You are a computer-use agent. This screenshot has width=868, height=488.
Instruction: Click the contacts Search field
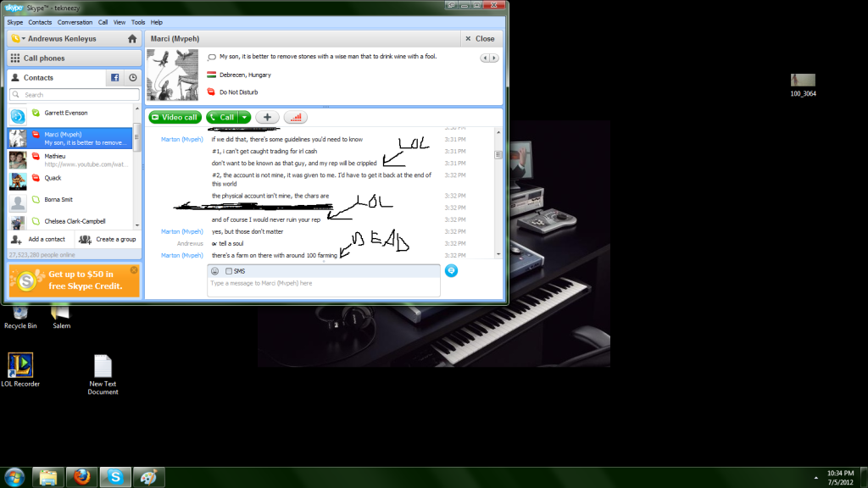click(x=75, y=95)
